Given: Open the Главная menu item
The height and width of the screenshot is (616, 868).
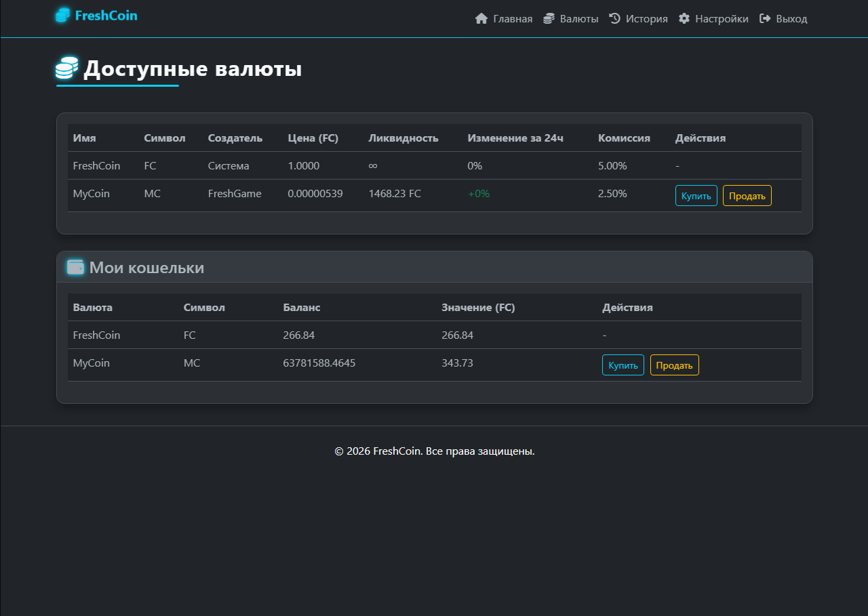Looking at the screenshot, I should [513, 19].
